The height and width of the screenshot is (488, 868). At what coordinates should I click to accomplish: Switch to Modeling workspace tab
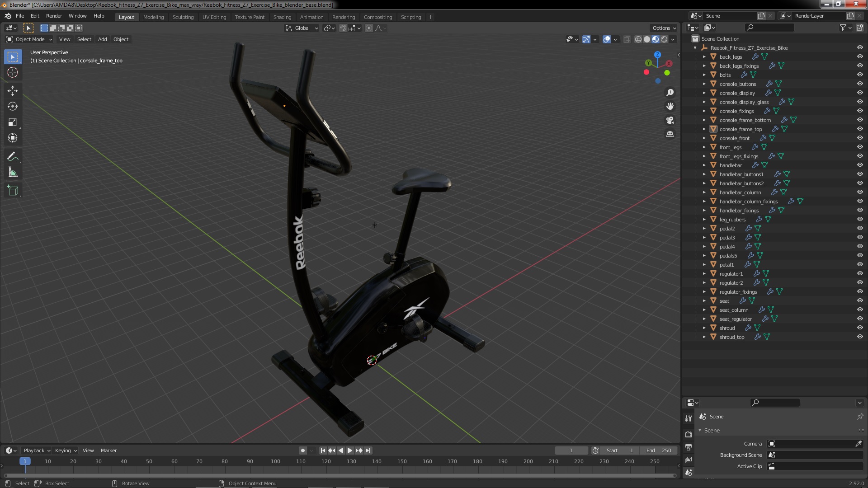[x=153, y=17]
